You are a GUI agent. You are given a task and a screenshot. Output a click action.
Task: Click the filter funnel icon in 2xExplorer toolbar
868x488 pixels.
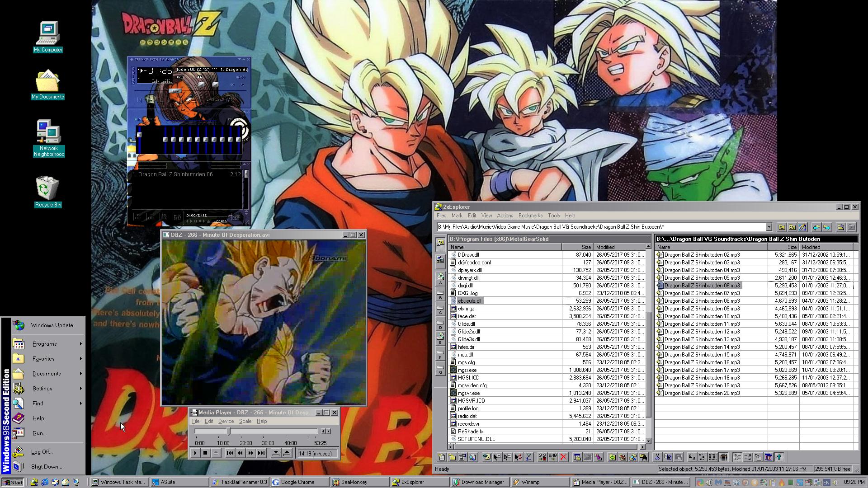tap(528, 457)
